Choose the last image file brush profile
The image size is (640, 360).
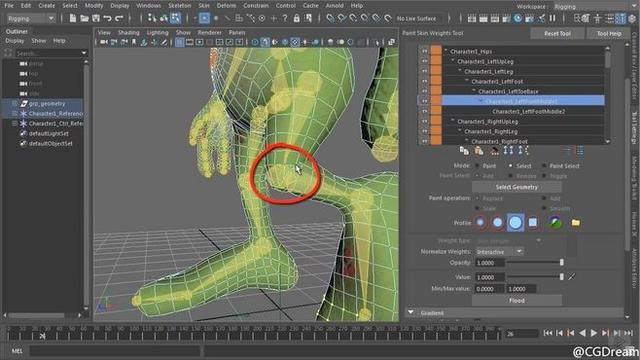pos(555,222)
